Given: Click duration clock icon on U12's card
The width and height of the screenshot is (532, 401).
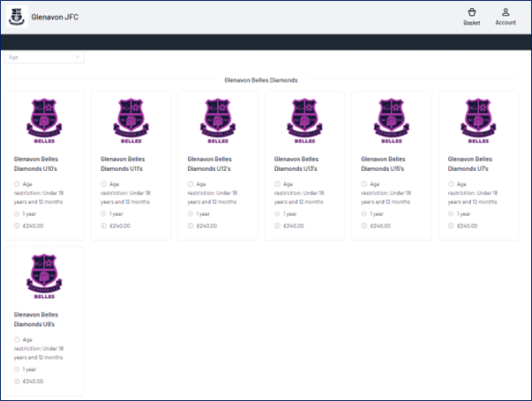Looking at the screenshot, I should tap(191, 214).
